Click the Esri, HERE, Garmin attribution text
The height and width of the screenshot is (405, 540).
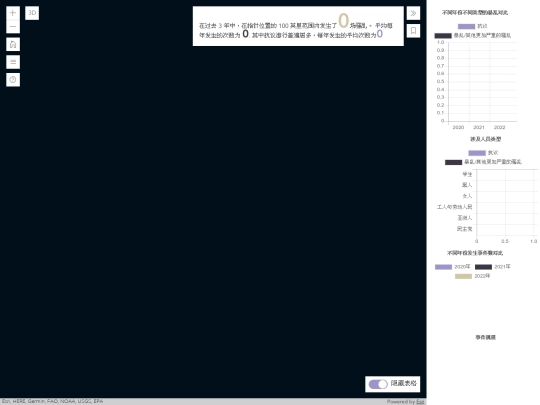[x=52, y=402]
